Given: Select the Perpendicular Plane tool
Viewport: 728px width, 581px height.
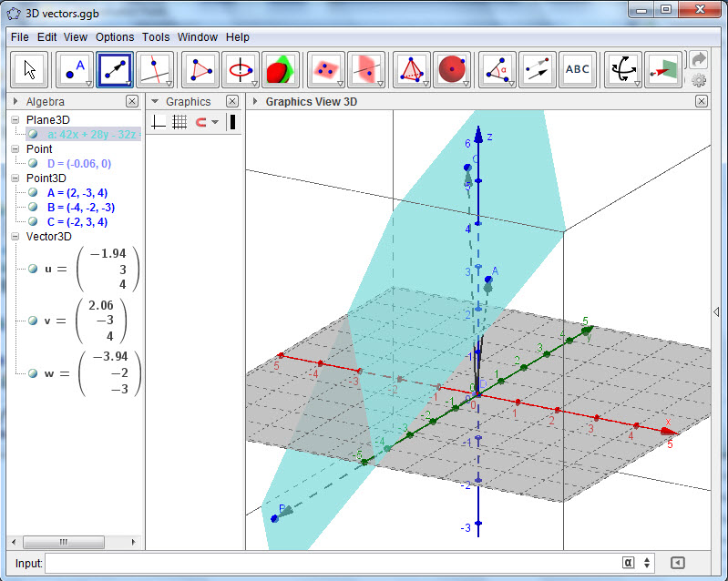Looking at the screenshot, I should pyautogui.click(x=366, y=70).
